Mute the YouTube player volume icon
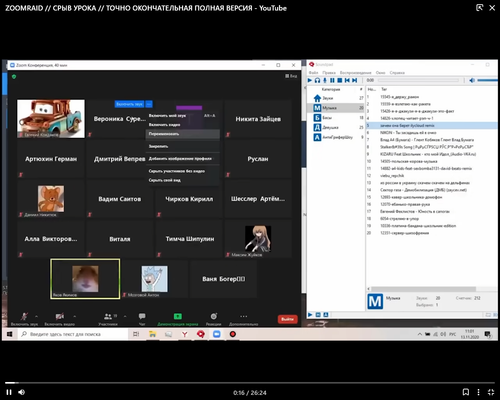The width and height of the screenshot is (500, 400). click(x=22, y=392)
